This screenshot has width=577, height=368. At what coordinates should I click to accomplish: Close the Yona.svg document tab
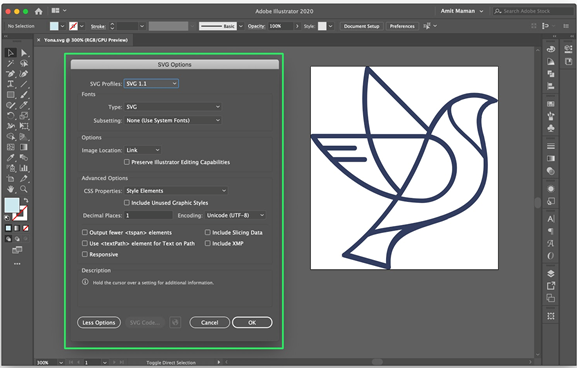(x=39, y=40)
